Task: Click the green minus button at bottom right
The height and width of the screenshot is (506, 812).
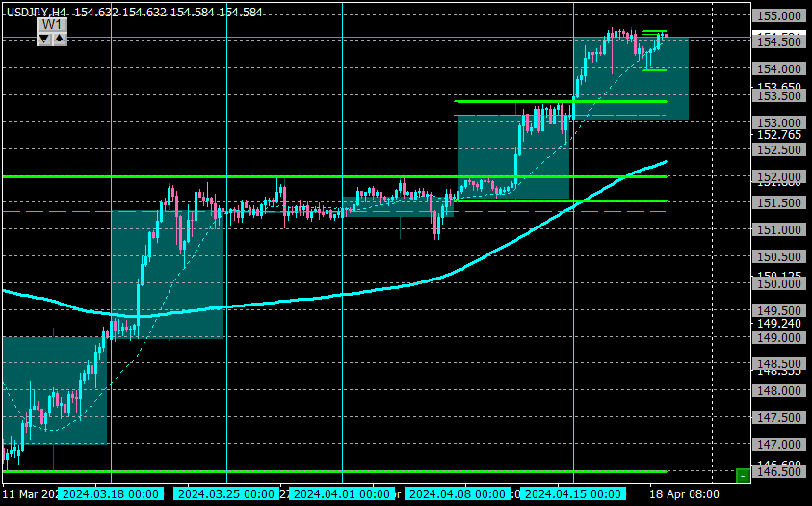Action: tap(743, 475)
